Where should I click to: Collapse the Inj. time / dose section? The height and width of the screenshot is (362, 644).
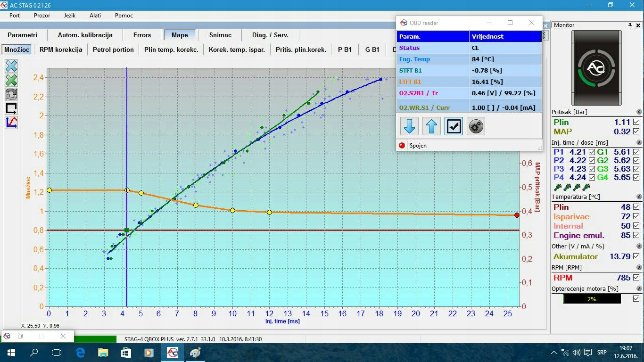tap(639, 142)
